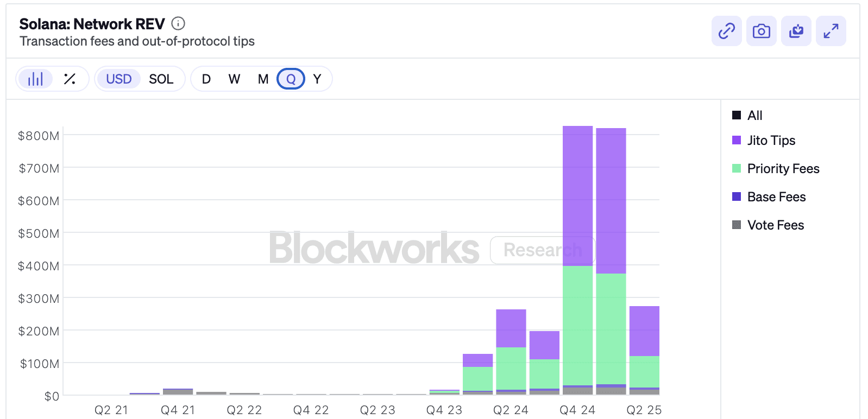
Task: Click the copy link icon above the chart
Action: [726, 31]
